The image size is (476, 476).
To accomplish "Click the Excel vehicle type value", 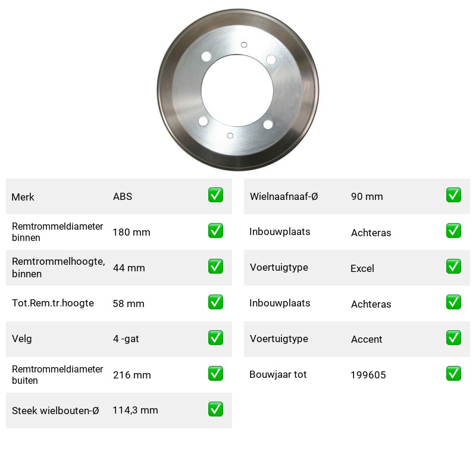I will (x=362, y=268).
